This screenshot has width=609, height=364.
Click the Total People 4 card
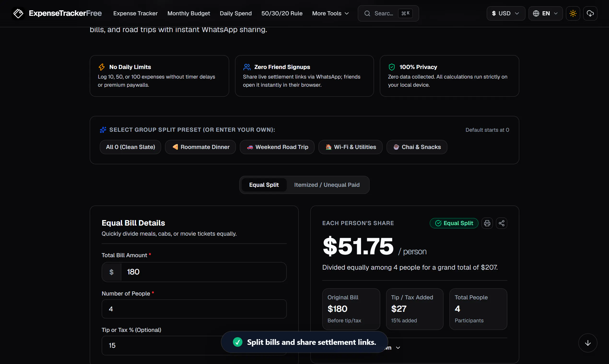click(x=478, y=309)
